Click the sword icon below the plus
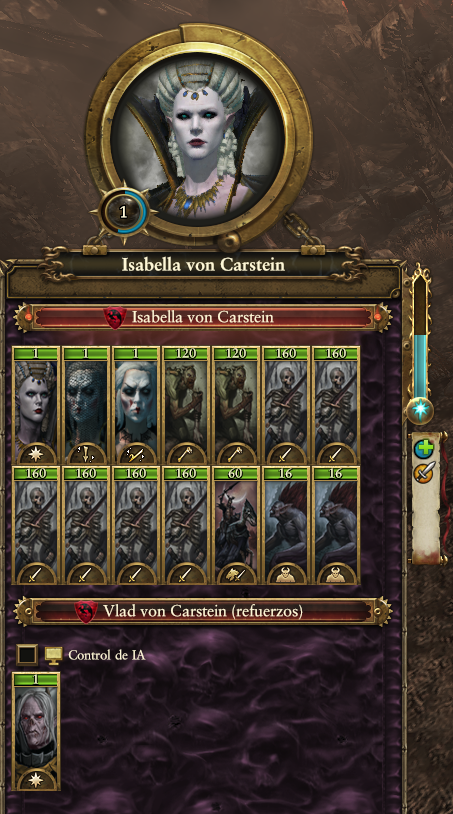This screenshot has height=814, width=453. pyautogui.click(x=424, y=472)
